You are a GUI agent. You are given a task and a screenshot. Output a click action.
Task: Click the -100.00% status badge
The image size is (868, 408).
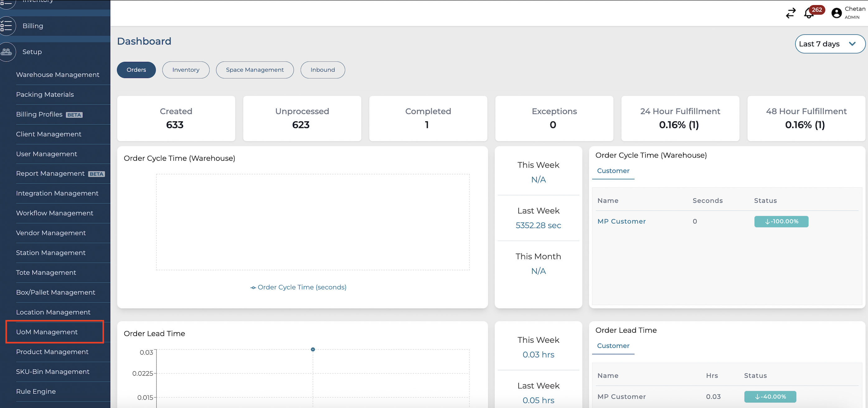pos(781,221)
